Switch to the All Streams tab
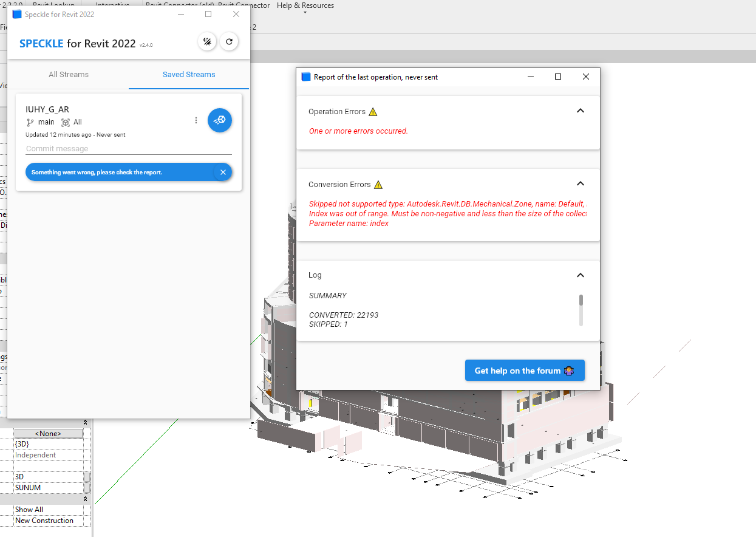The width and height of the screenshot is (756, 537). coord(69,75)
